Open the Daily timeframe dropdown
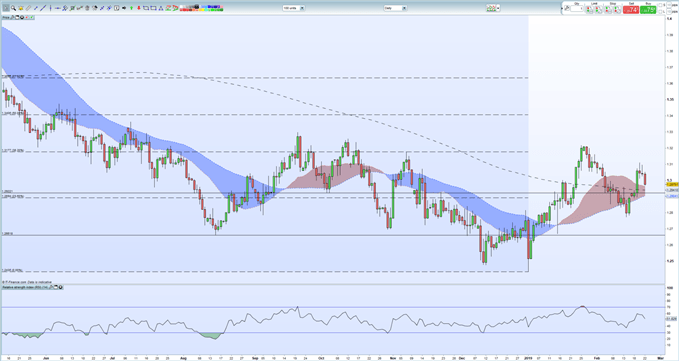The width and height of the screenshot is (679, 361). pos(395,8)
